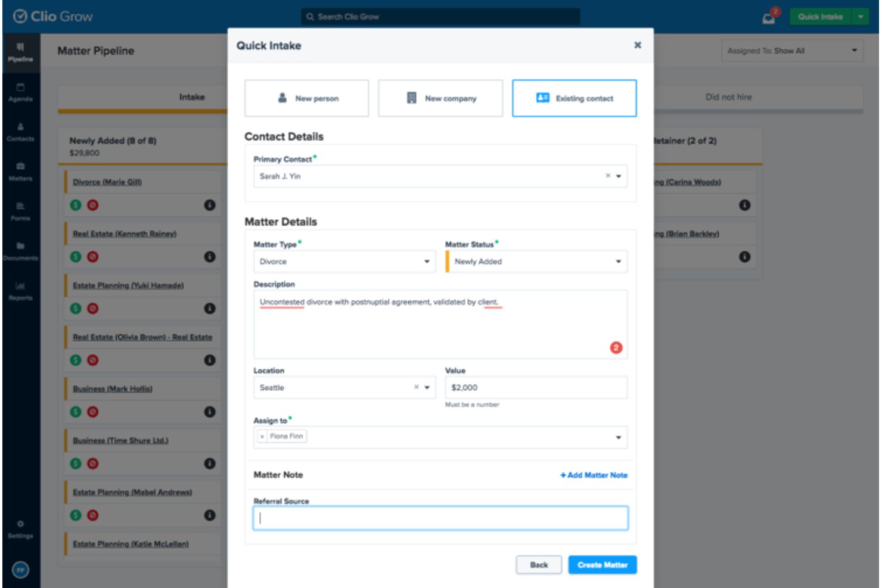Clear the Sarah J. Yin primary contact
Image resolution: width=882 pixels, height=588 pixels.
pos(608,176)
